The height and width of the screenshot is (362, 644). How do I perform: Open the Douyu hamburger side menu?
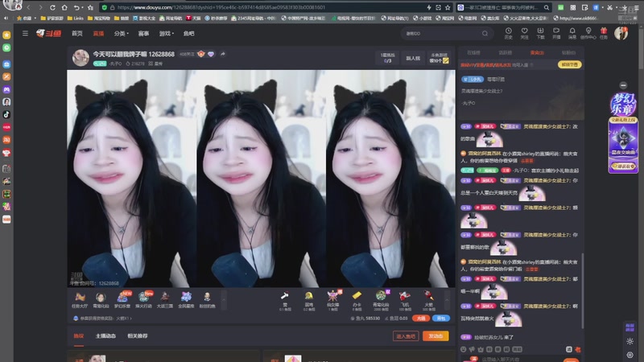25,33
